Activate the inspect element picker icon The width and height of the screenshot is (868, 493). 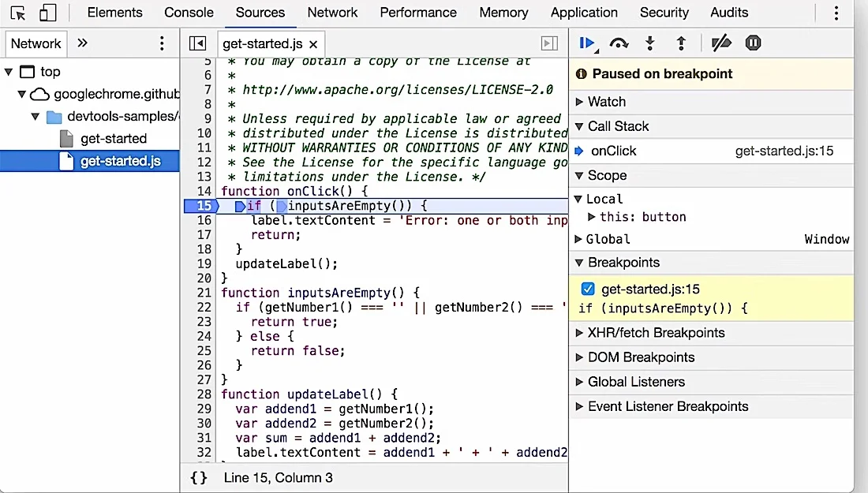click(17, 12)
